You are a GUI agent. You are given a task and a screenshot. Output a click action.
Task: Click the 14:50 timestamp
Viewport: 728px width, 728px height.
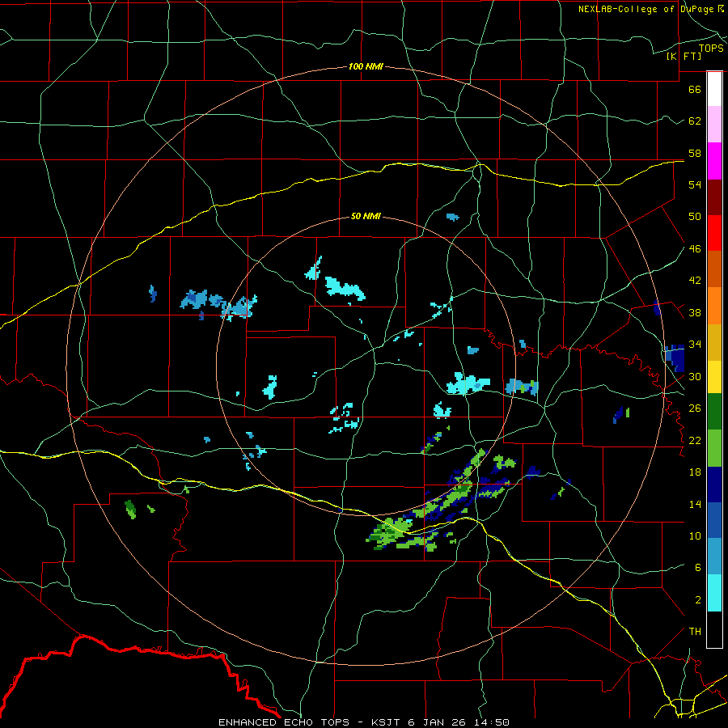[x=493, y=722]
